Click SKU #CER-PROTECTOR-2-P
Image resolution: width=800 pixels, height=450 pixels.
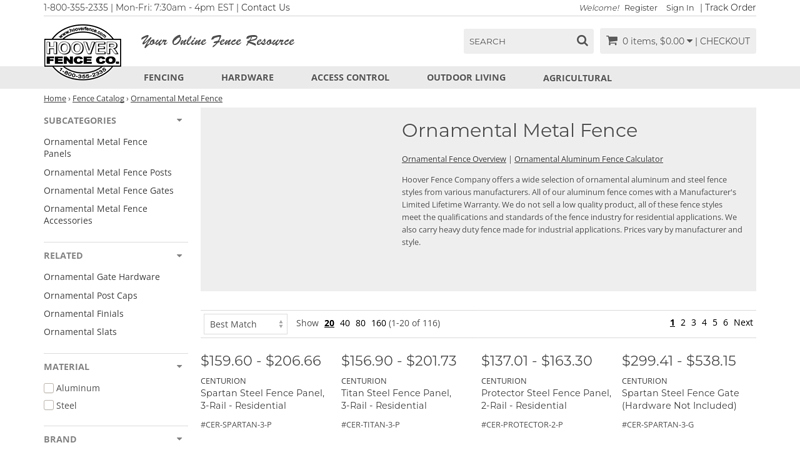[522, 424]
